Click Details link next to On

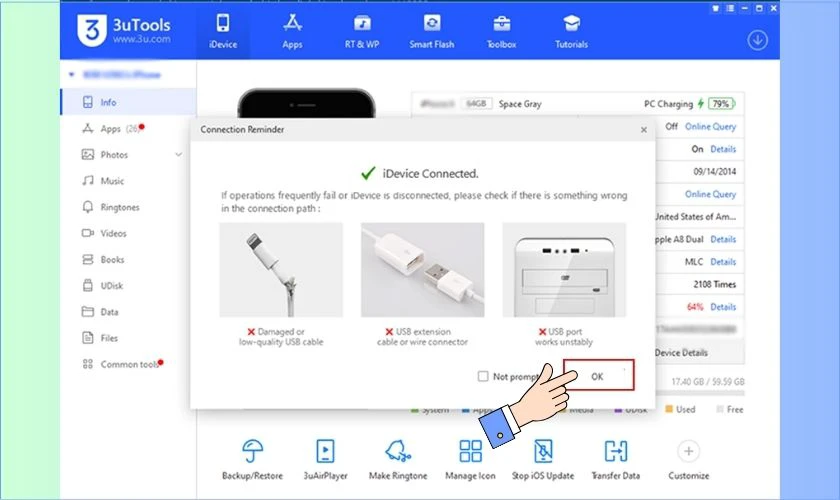(723, 149)
